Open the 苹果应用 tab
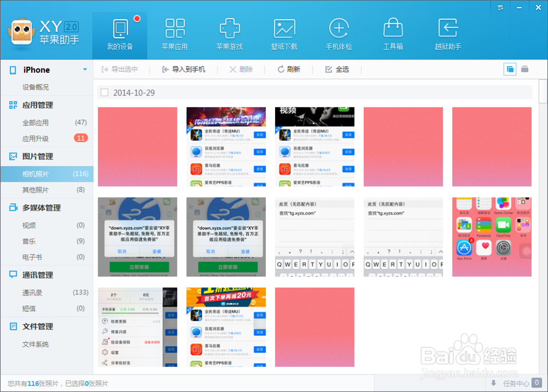The image size is (548, 392). tap(175, 35)
